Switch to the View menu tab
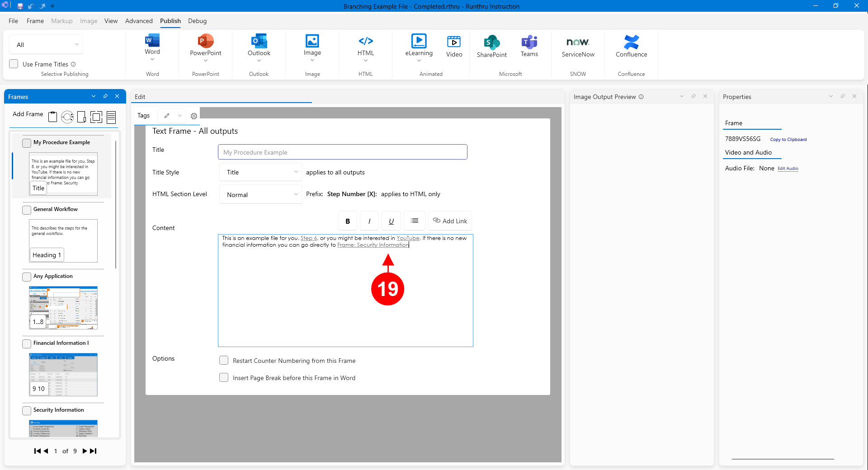Screen dimensions: 868x470 pos(111,21)
